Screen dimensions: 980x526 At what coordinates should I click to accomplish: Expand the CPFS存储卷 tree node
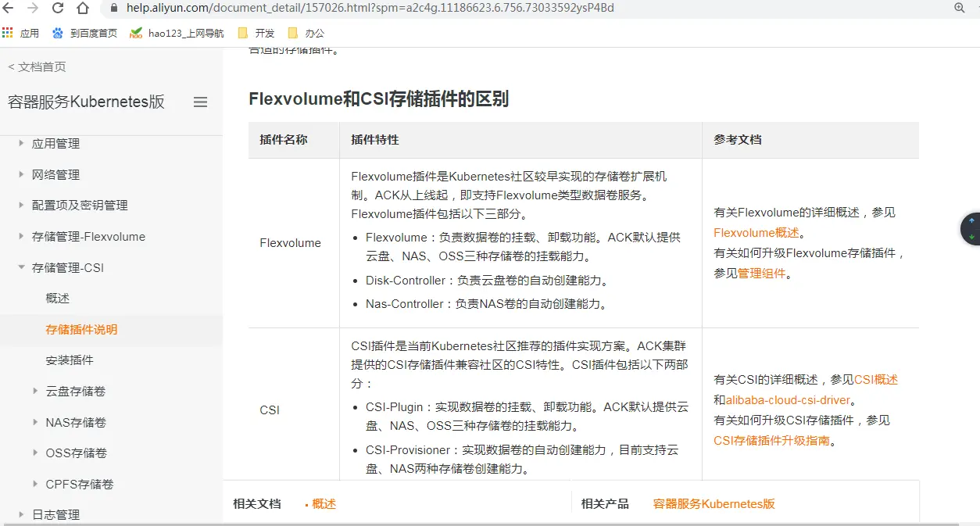point(35,484)
